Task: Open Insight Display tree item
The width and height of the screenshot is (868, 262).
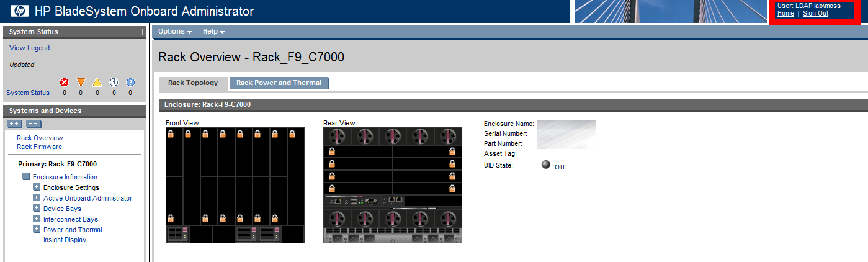Action: pos(65,240)
